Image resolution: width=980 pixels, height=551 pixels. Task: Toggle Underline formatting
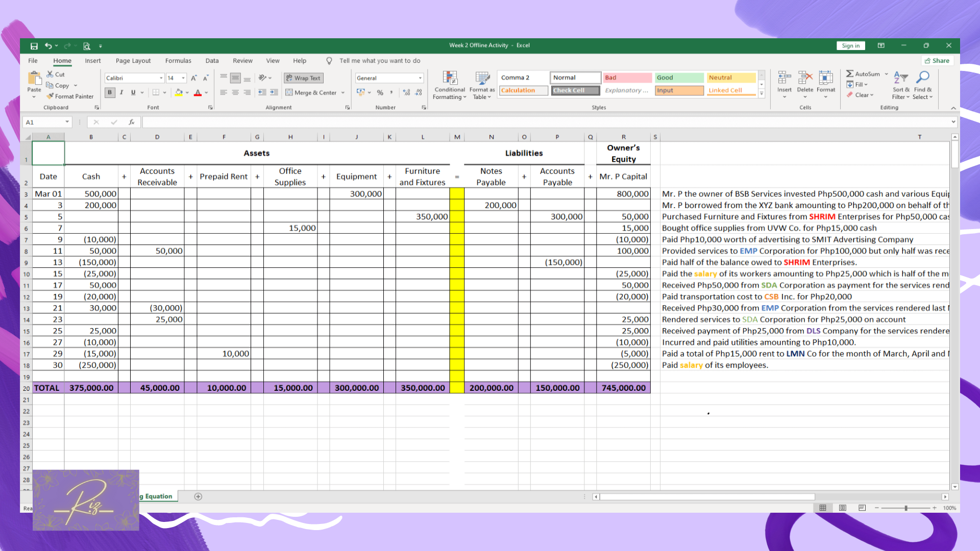click(133, 92)
